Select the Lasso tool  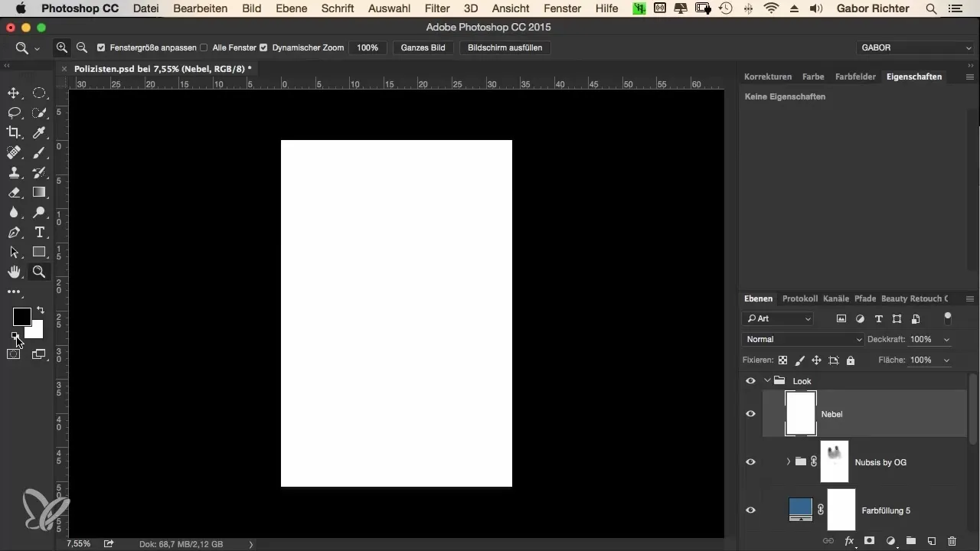click(x=14, y=113)
